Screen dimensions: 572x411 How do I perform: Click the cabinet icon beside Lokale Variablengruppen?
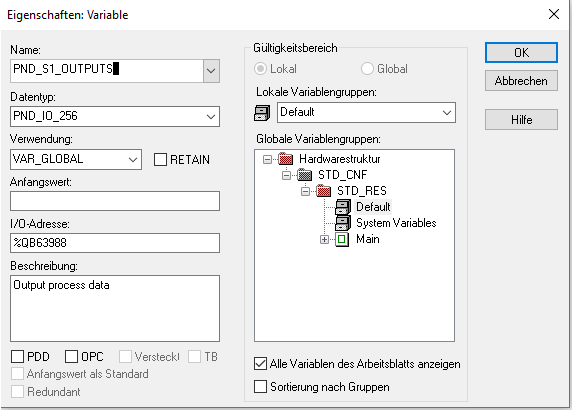[262, 113]
